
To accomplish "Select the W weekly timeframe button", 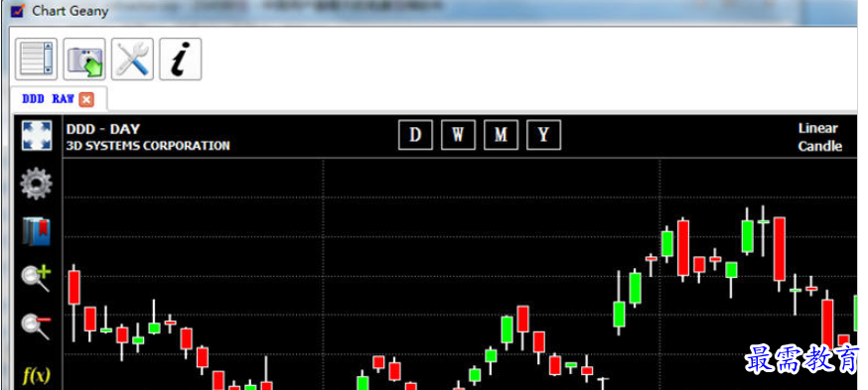I will pyautogui.click(x=458, y=135).
